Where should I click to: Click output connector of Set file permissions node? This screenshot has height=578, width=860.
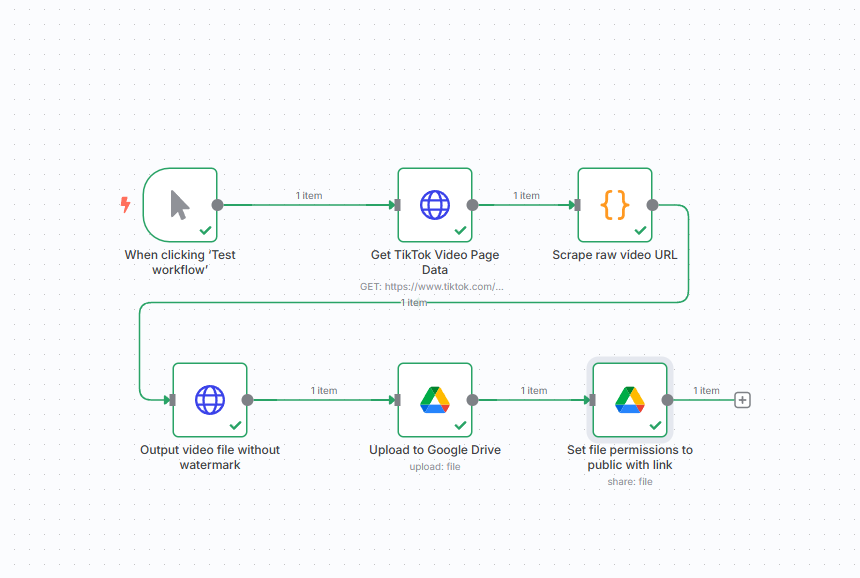point(667,400)
